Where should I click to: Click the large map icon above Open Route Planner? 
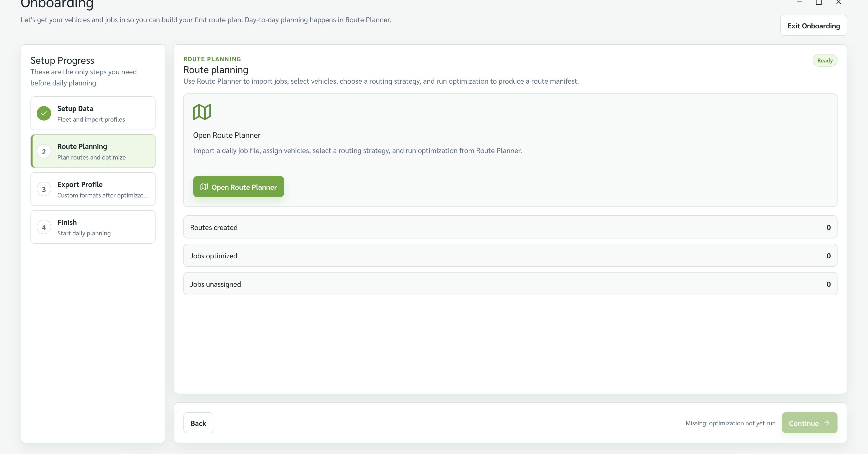(x=202, y=112)
